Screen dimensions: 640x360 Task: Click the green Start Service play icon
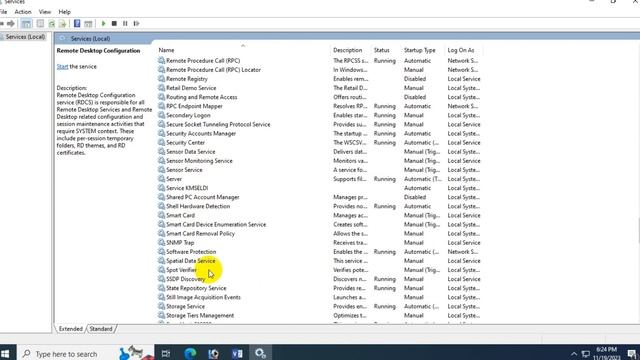point(104,24)
